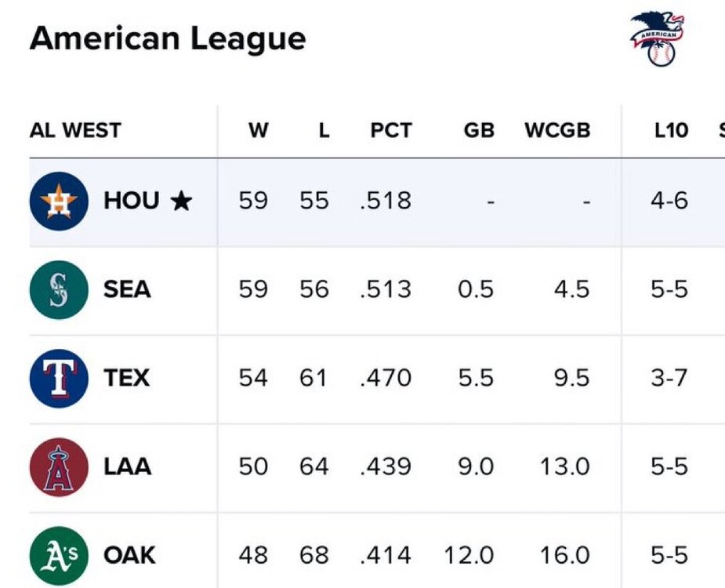
Task: Open the SEA team link
Action: [x=127, y=290]
